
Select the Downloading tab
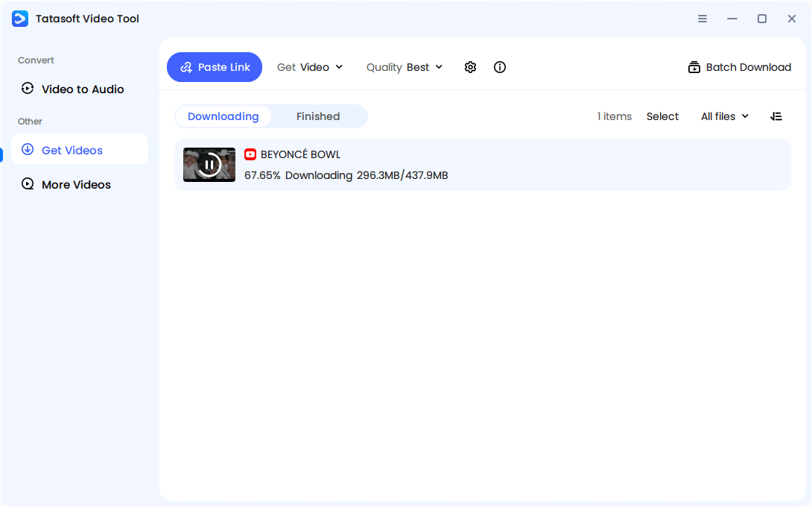[x=223, y=116]
